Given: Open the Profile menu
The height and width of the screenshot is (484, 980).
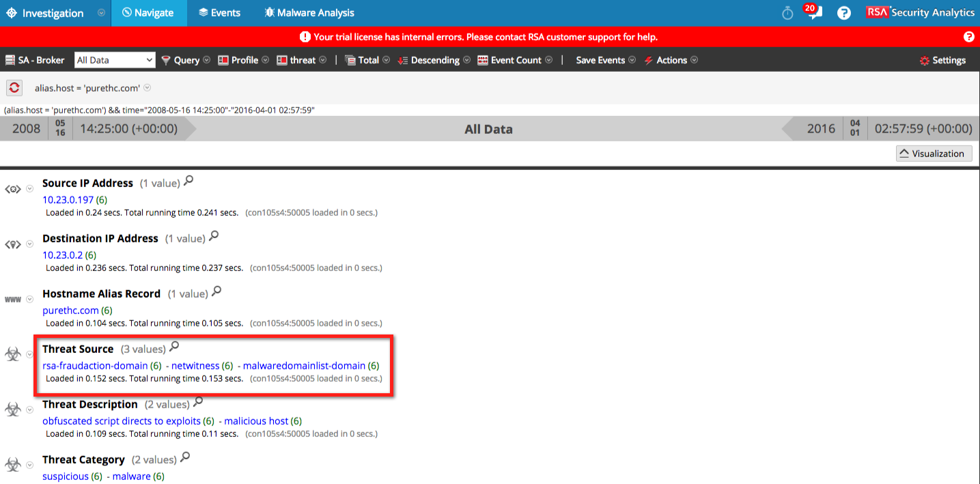Looking at the screenshot, I should click(244, 60).
